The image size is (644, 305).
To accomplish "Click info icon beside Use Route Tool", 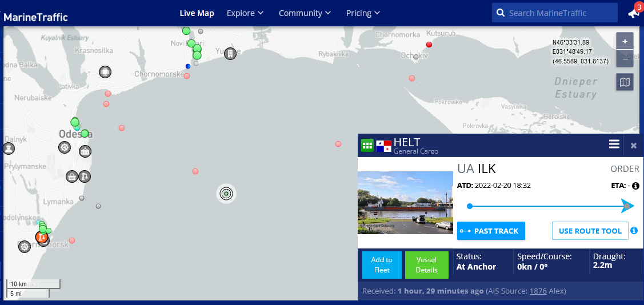I will (634, 231).
